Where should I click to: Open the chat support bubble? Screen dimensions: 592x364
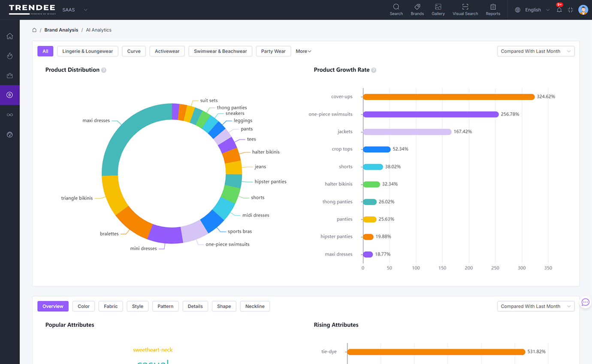tap(585, 302)
